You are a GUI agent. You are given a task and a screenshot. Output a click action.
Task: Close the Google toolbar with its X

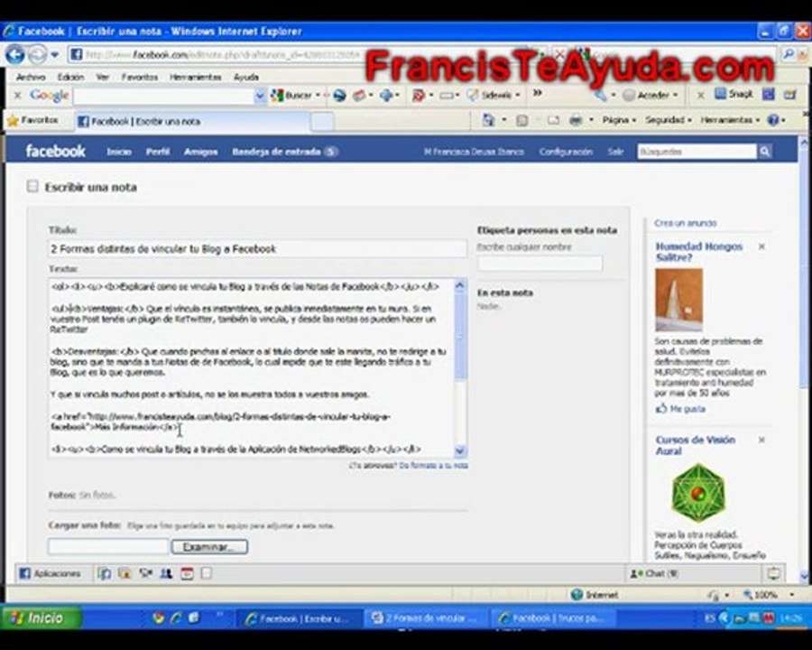tap(18, 96)
